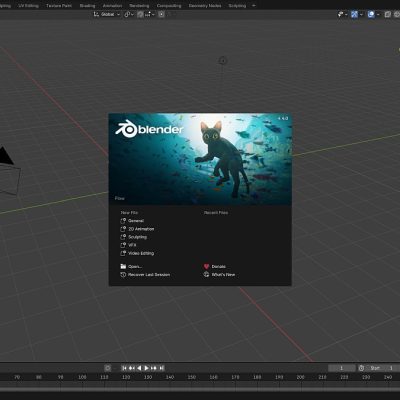Expand the overlays options arrow

[x=378, y=14]
